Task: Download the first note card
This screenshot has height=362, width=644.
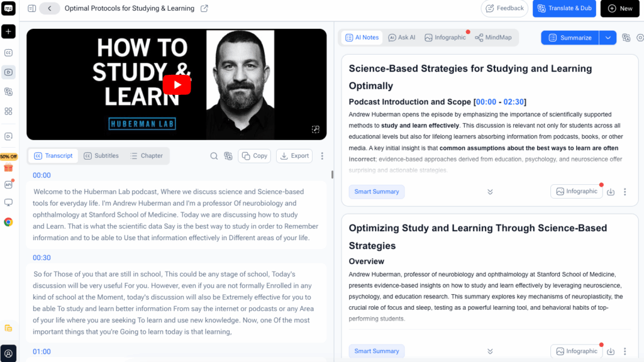Action: 611,192
